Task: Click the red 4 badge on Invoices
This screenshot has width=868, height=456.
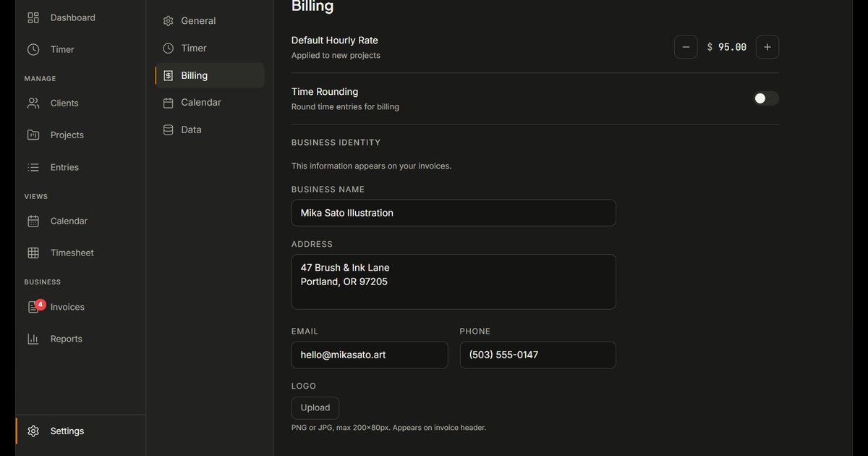Action: pyautogui.click(x=41, y=305)
